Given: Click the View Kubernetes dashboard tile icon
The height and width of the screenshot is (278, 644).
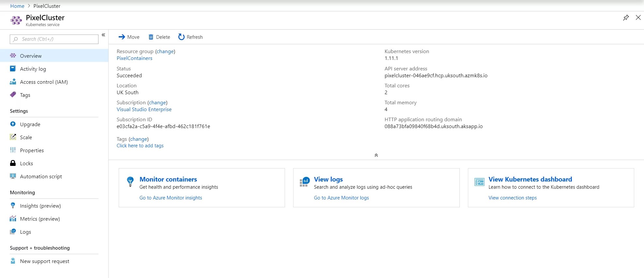Looking at the screenshot, I should tap(479, 182).
